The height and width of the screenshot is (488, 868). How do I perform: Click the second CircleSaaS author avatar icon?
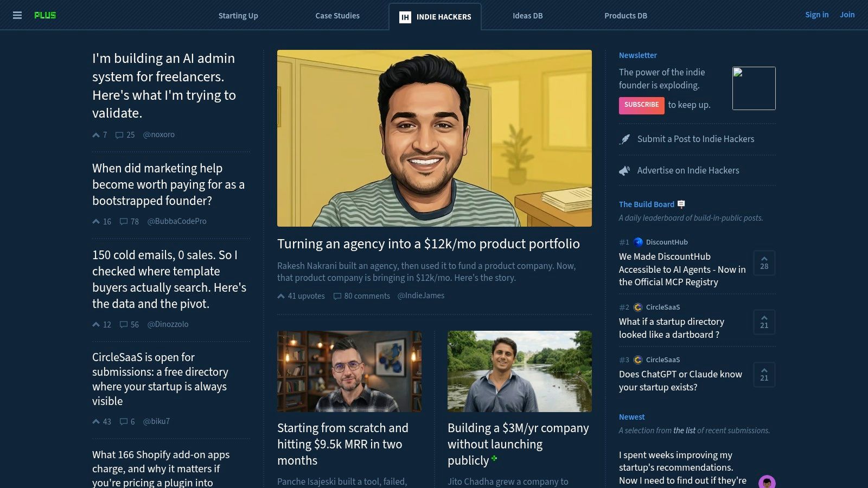pos(638,360)
